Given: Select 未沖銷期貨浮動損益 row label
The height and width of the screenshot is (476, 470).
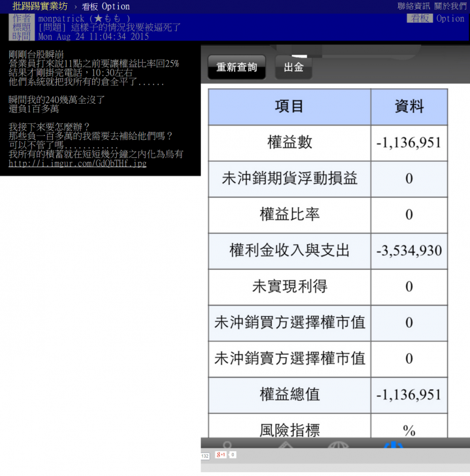Looking at the screenshot, I should 289,178.
